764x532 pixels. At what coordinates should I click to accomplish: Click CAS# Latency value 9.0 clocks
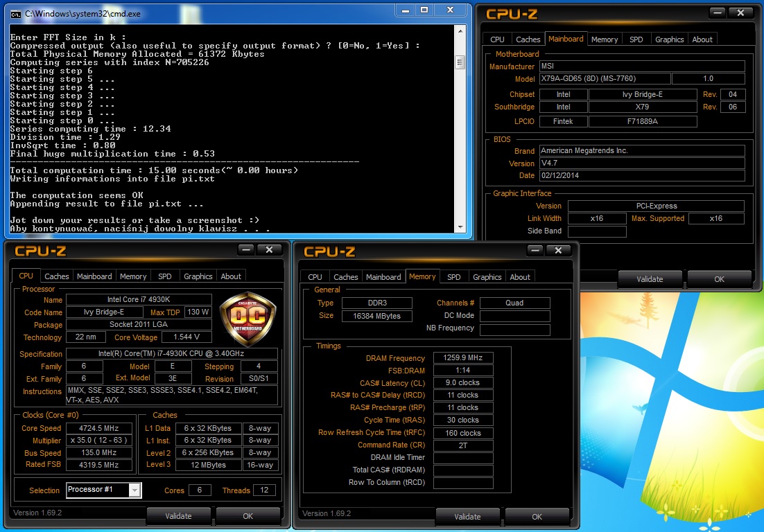click(463, 382)
